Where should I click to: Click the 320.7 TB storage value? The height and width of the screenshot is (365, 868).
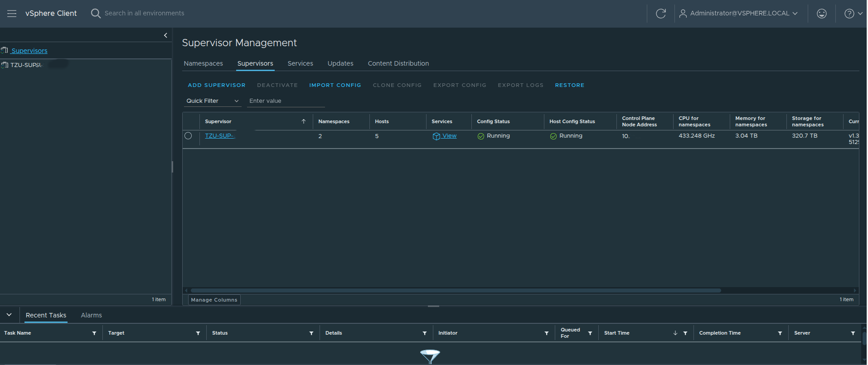coord(805,136)
